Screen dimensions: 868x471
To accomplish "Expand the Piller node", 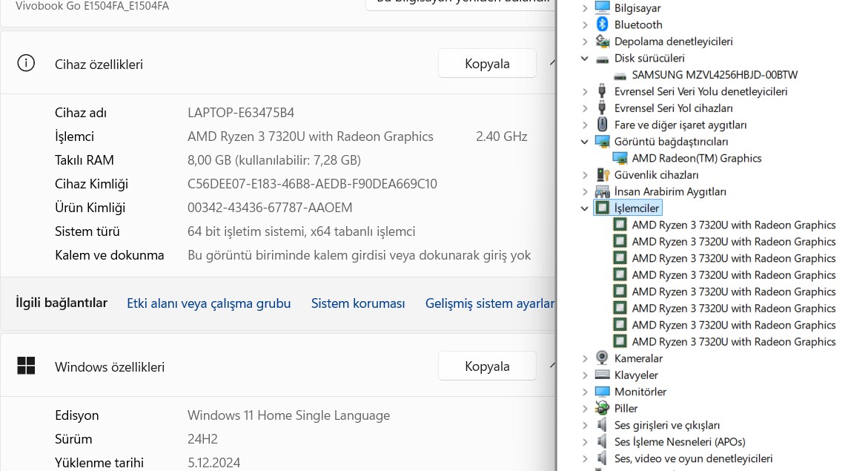I will click(585, 409).
